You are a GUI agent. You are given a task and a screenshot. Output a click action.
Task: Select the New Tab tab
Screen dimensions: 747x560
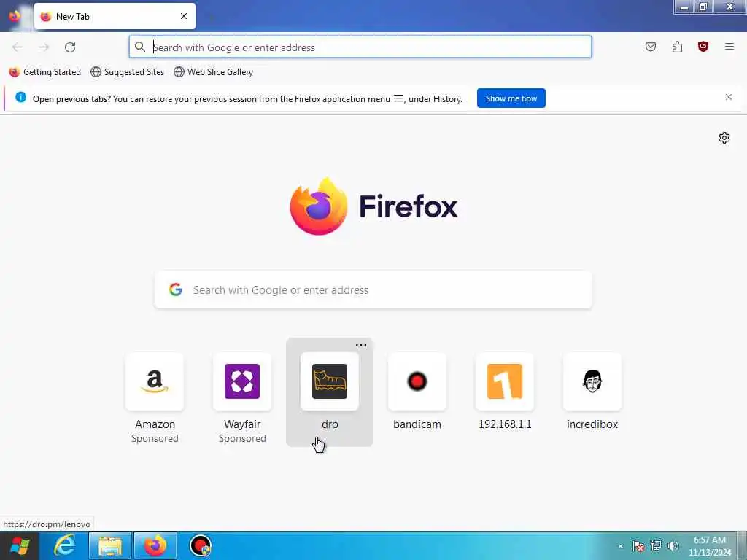pos(115,16)
